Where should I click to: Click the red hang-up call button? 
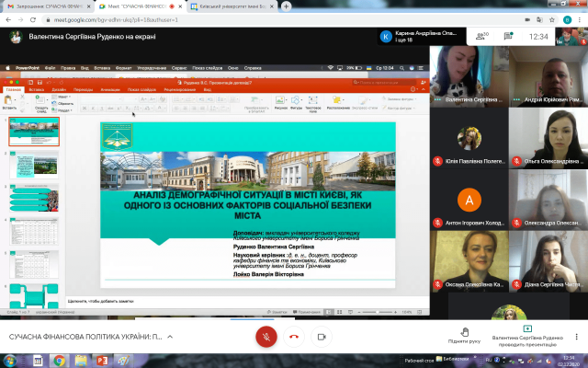293,336
